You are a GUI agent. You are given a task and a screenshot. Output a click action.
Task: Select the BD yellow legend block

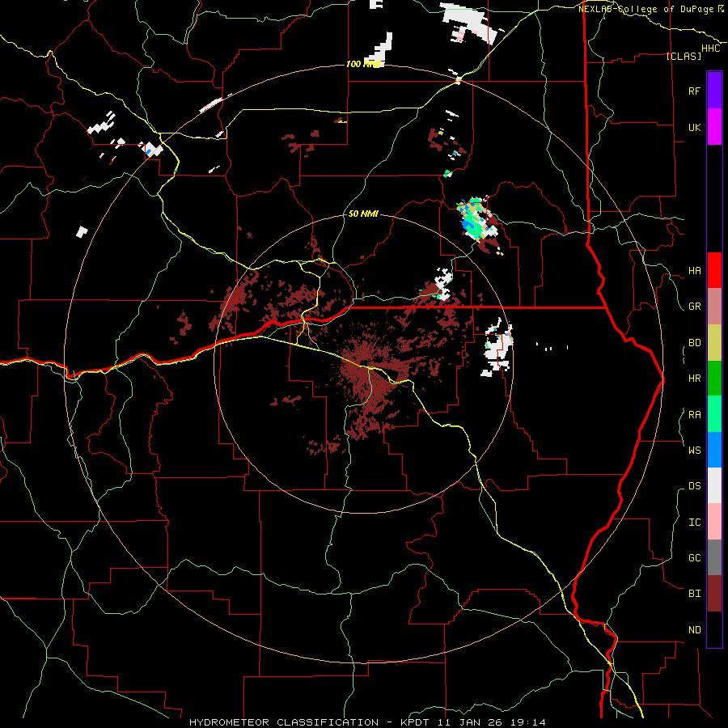pyautogui.click(x=714, y=343)
